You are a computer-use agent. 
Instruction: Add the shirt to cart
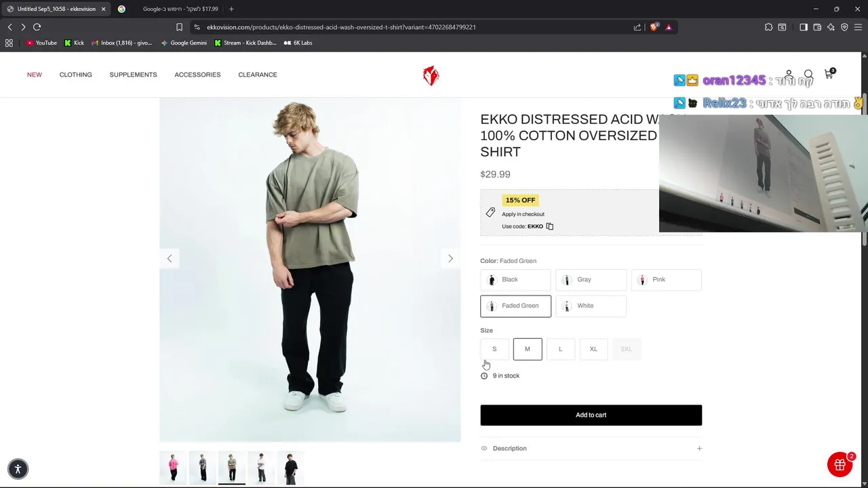(591, 415)
